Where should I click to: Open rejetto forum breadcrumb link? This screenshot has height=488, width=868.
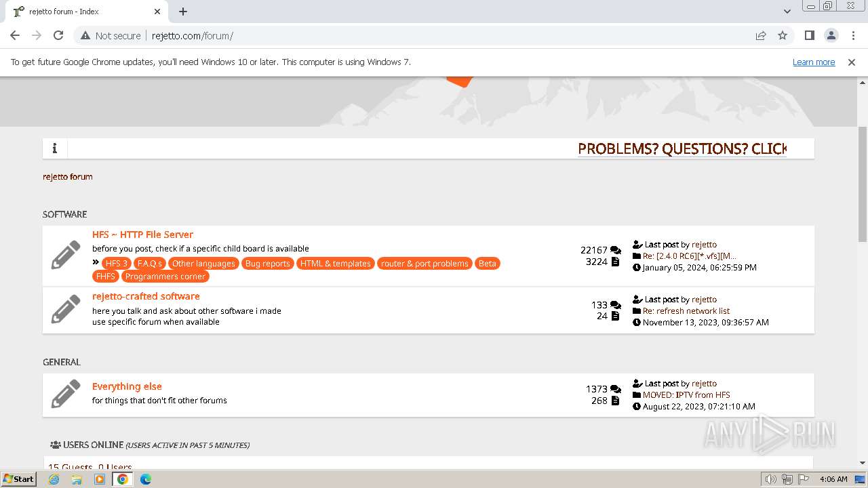68,176
